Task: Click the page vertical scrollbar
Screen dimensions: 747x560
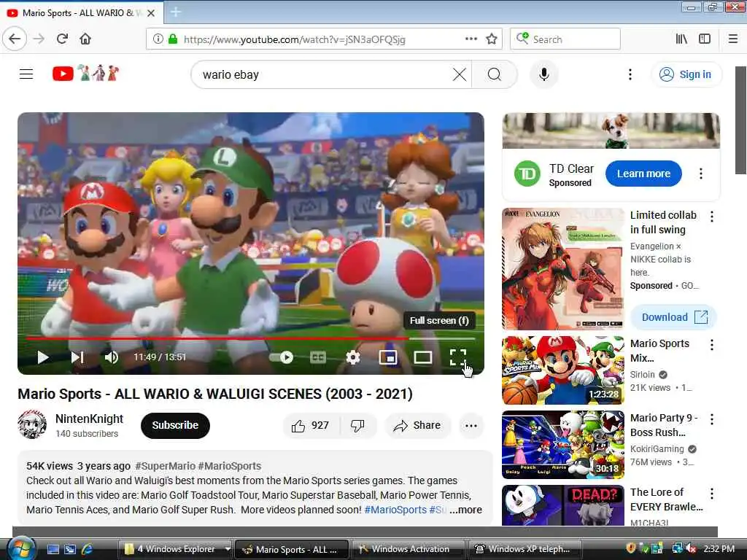Action: pos(741,120)
